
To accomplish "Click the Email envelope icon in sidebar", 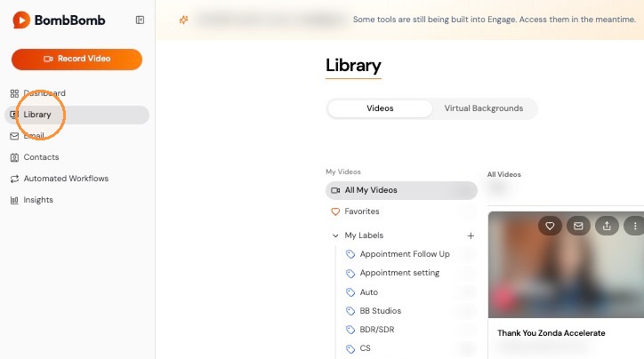I will (14, 136).
